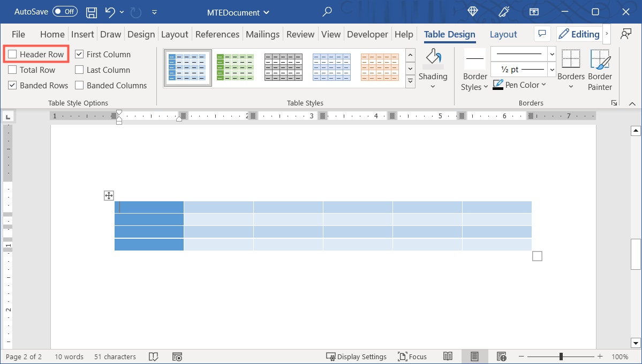This screenshot has width=642, height=364.
Task: Click the Save icon
Action: click(91, 12)
